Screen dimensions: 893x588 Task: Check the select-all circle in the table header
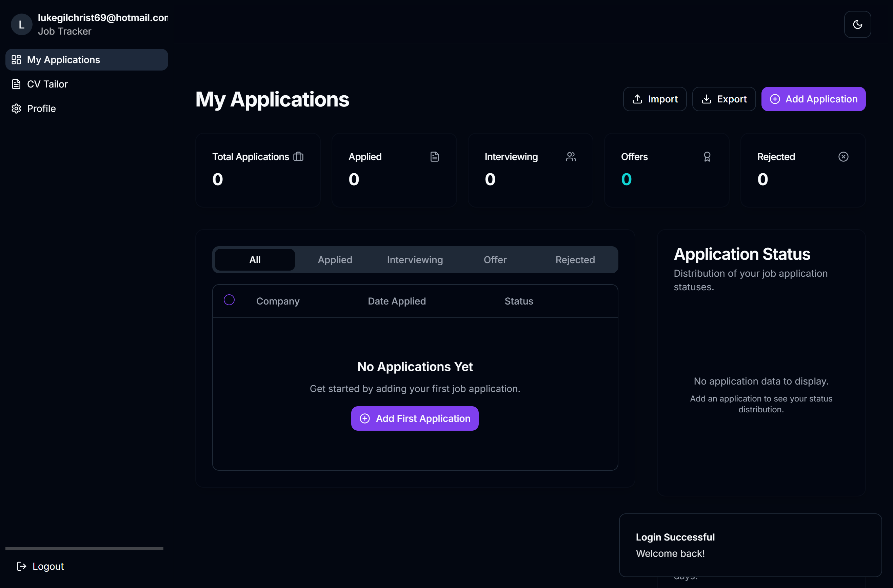pos(229,300)
